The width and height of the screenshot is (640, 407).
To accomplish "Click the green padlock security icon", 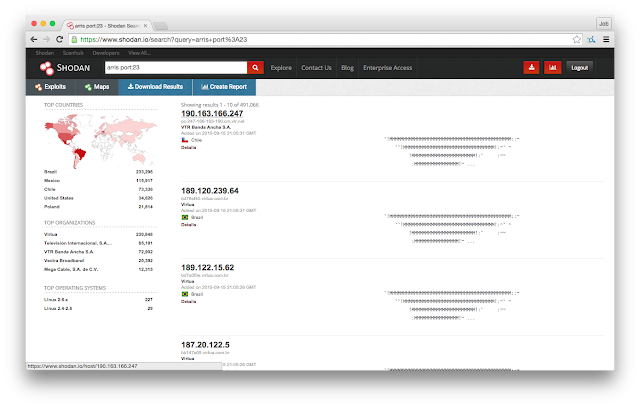I will coord(74,40).
